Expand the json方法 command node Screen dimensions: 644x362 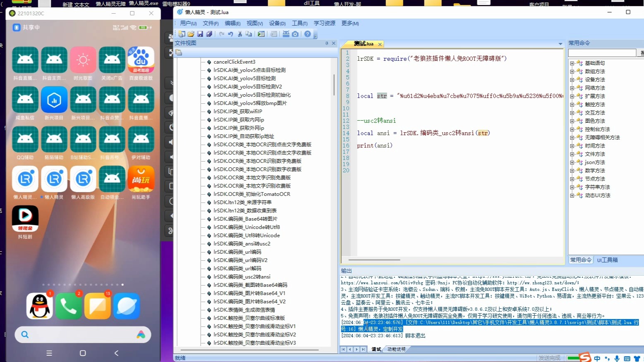(572, 162)
